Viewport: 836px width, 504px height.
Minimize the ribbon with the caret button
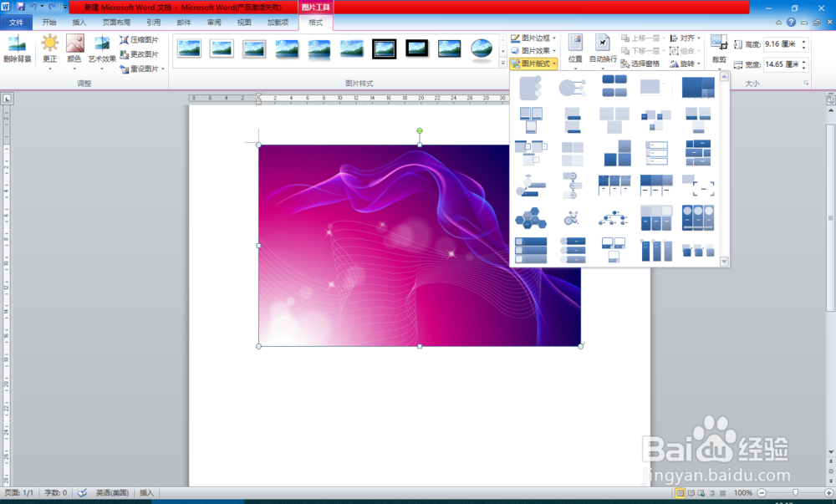coord(779,23)
